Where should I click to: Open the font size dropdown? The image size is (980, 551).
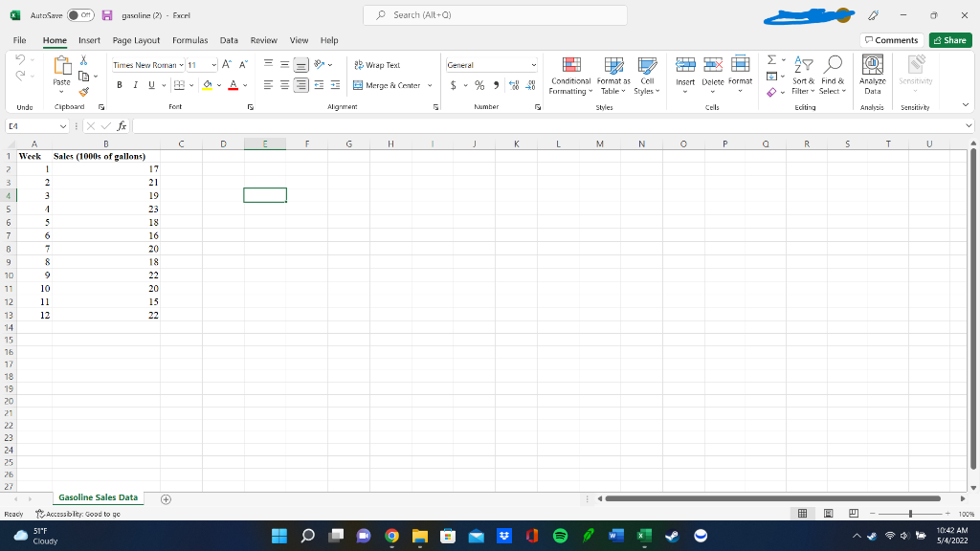[213, 65]
